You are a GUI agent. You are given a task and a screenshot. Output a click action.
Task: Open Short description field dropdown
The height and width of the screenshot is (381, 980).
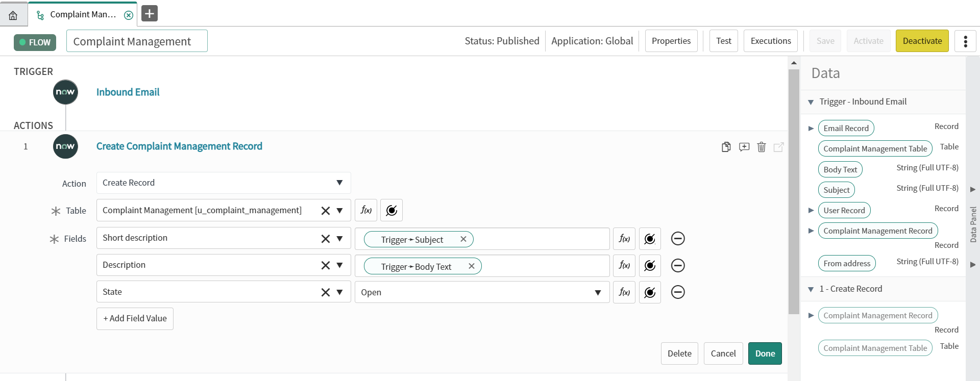tap(339, 239)
